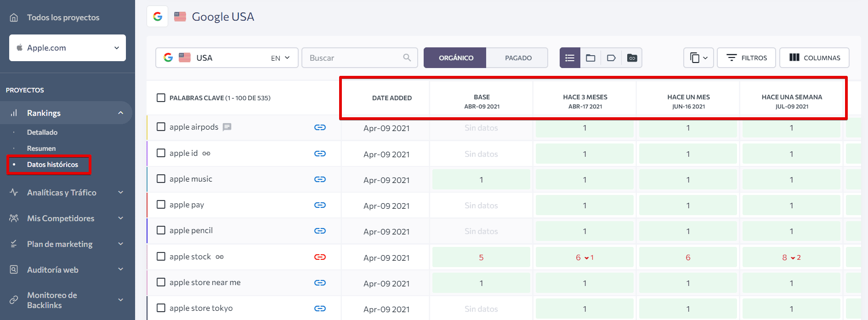This screenshot has height=320, width=868.
Task: Check the apple stock keyword checkbox
Action: [x=161, y=256]
